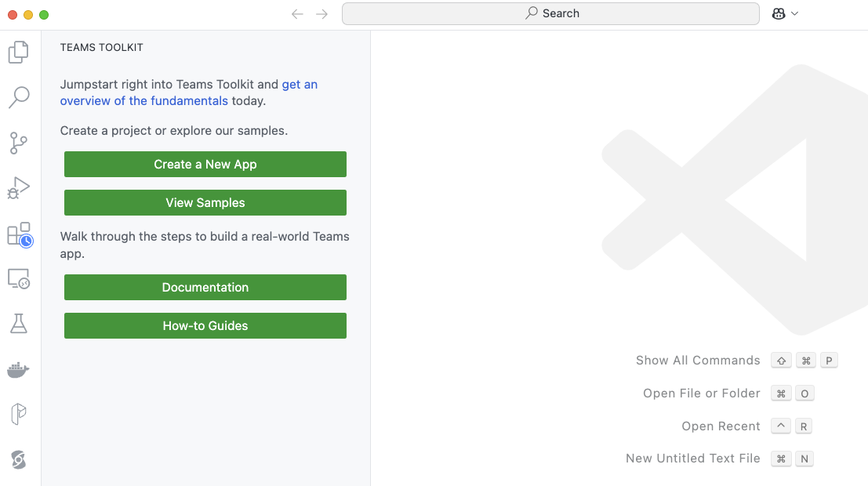
Task: Click the Create a New App button
Action: 205,165
